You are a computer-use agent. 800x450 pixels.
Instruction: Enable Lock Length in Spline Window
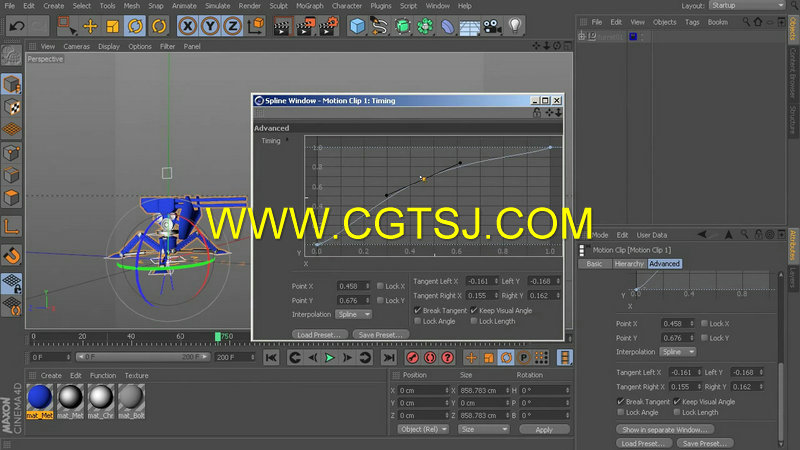[x=474, y=321]
